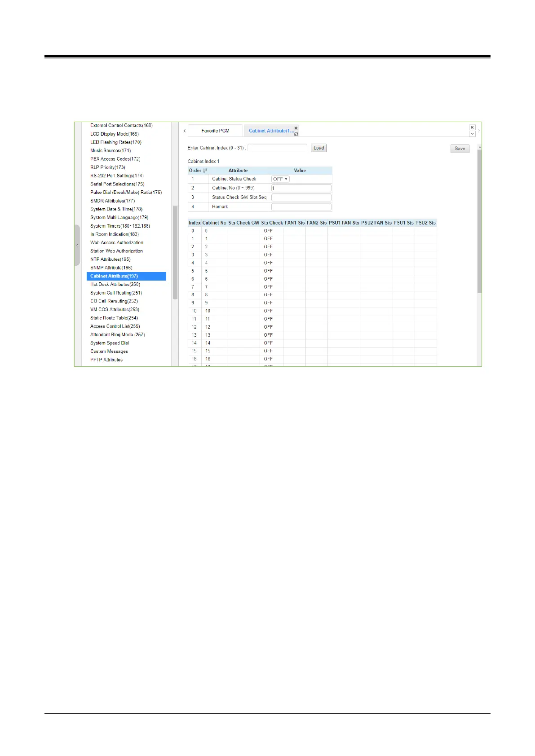Refresh the Cabinet Attribute tab using reload icon
Viewport: 535px width, 756px height.
pos(296,134)
